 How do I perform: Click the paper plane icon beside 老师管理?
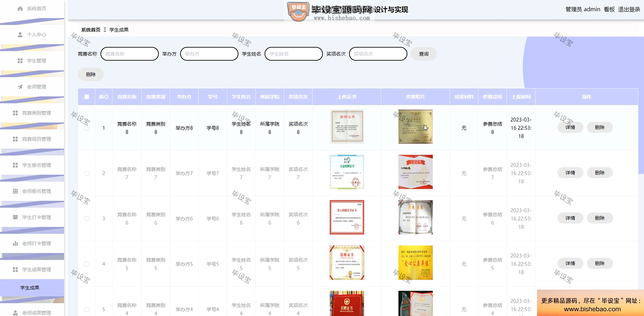[20, 87]
